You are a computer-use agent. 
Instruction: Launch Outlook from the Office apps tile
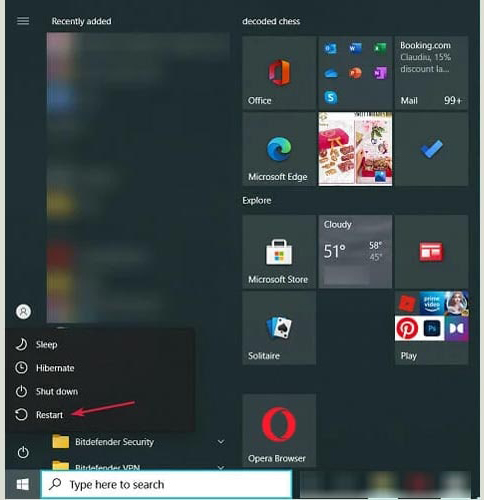pos(330,49)
